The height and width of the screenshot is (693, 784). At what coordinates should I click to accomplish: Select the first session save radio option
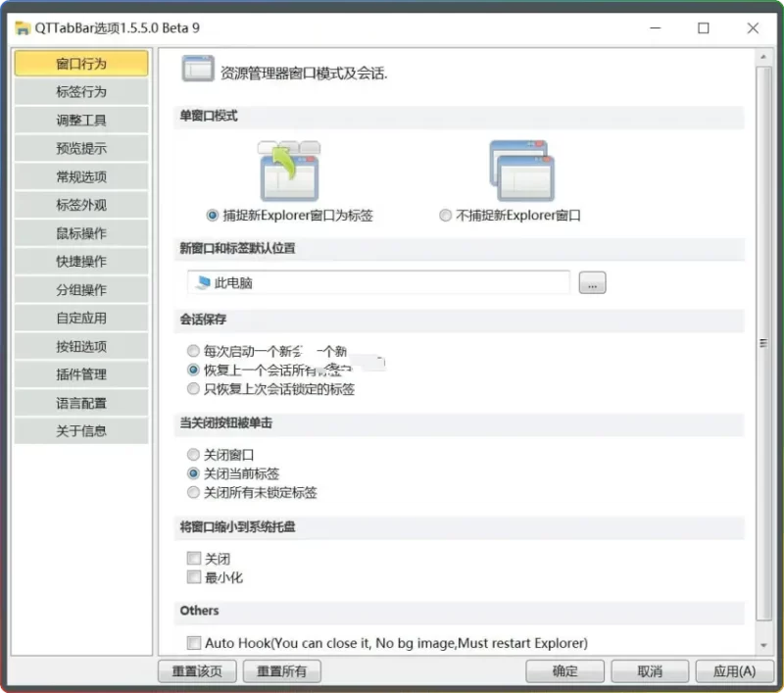193,350
